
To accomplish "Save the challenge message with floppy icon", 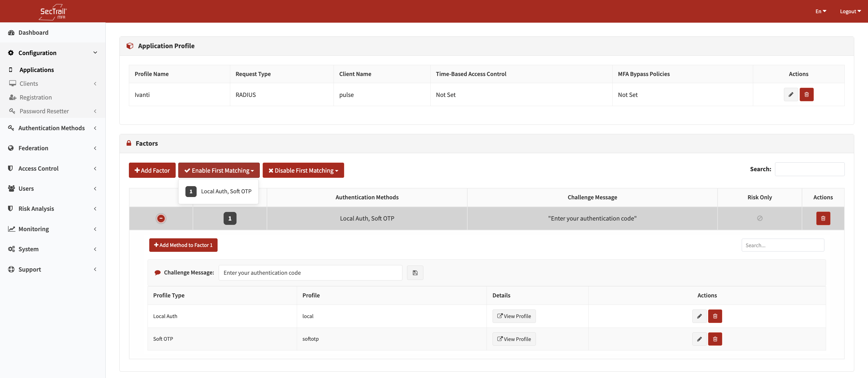I will (415, 273).
